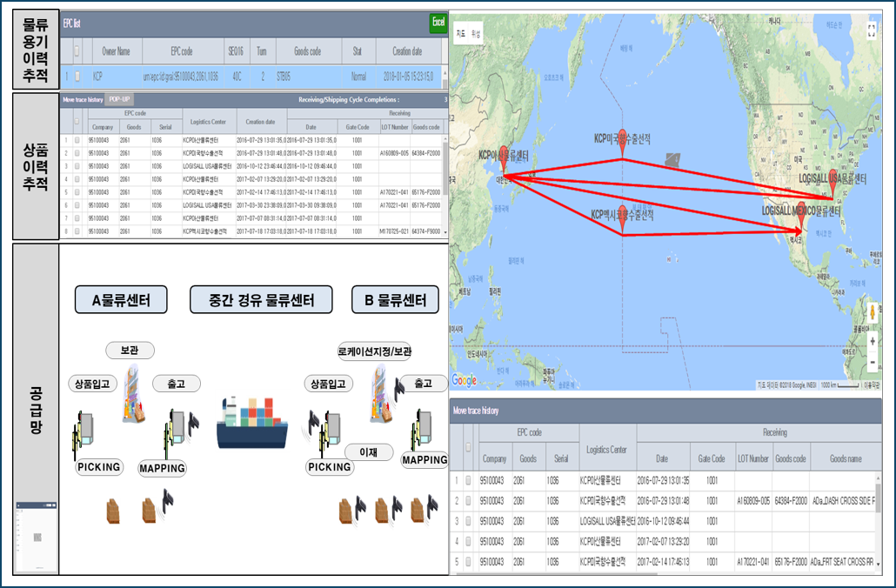Screen dimensions: 896x588
Task: Click the A물류센터 box
Action: pyautogui.click(x=121, y=300)
